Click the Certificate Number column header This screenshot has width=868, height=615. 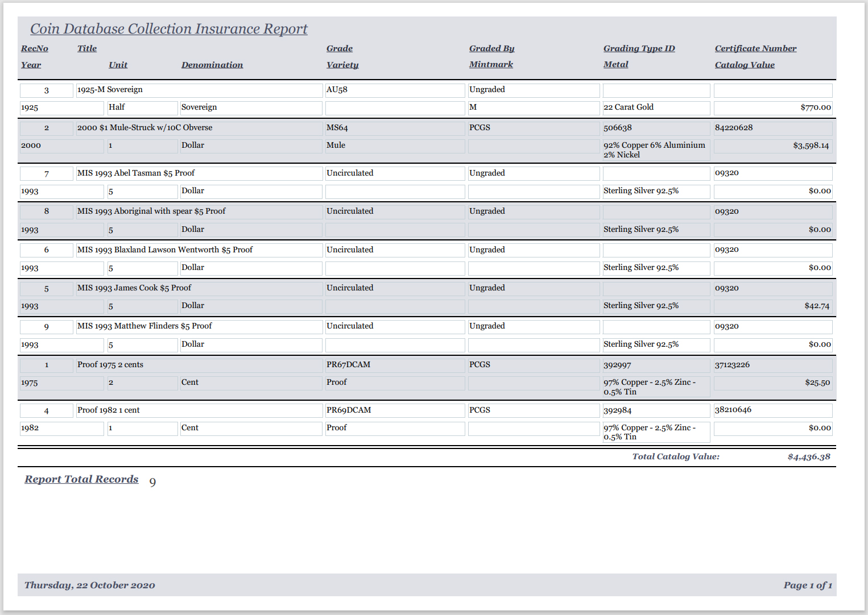point(756,48)
